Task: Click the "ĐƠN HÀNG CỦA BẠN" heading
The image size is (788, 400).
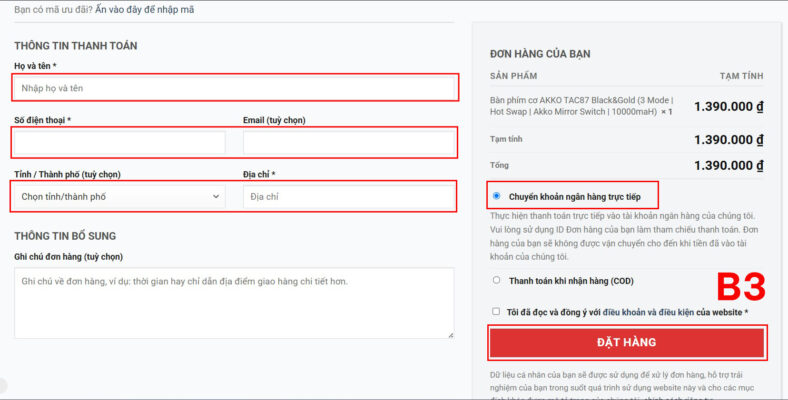Action: pyautogui.click(x=546, y=54)
